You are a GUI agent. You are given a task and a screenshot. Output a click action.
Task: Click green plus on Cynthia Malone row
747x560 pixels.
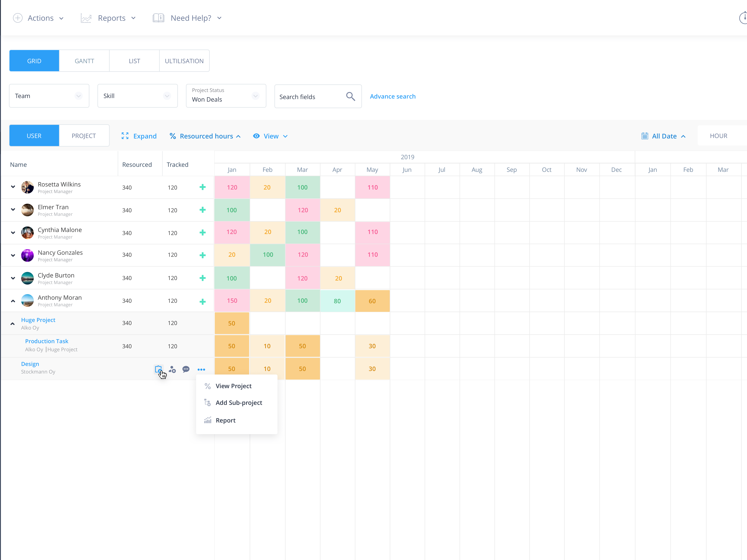(203, 233)
